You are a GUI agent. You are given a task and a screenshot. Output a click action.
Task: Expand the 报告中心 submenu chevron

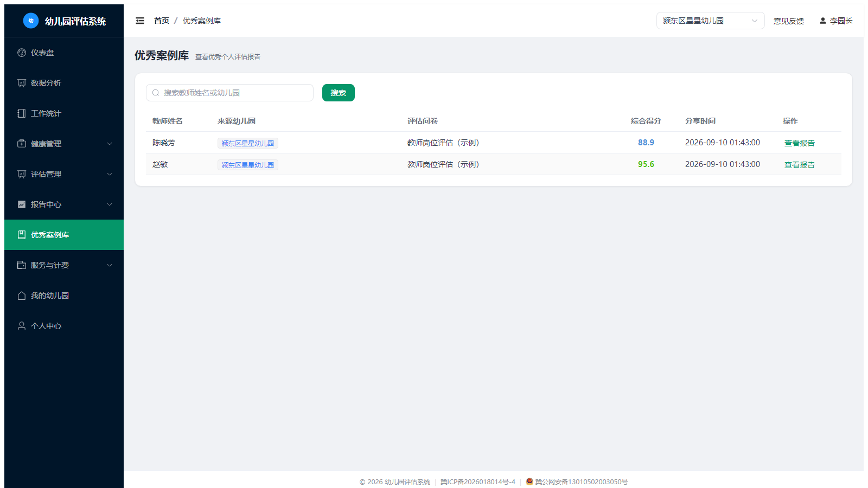[110, 204]
